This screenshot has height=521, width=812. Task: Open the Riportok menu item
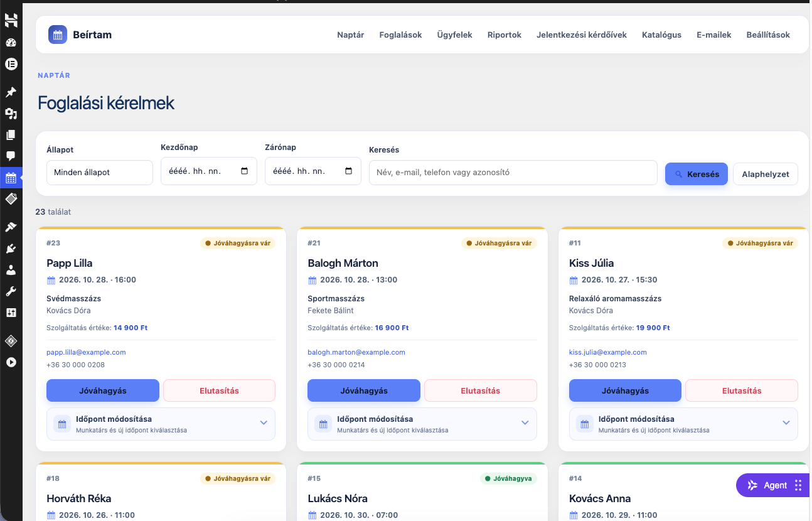pyautogui.click(x=505, y=35)
